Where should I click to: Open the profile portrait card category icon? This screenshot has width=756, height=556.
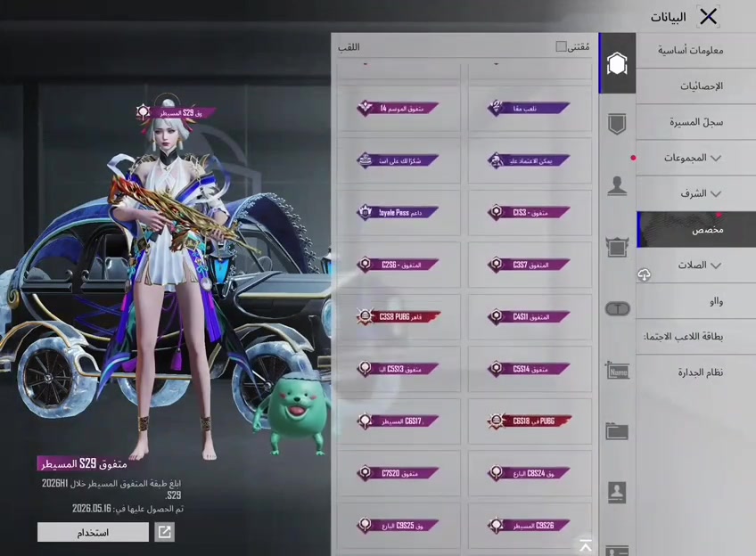tap(617, 493)
